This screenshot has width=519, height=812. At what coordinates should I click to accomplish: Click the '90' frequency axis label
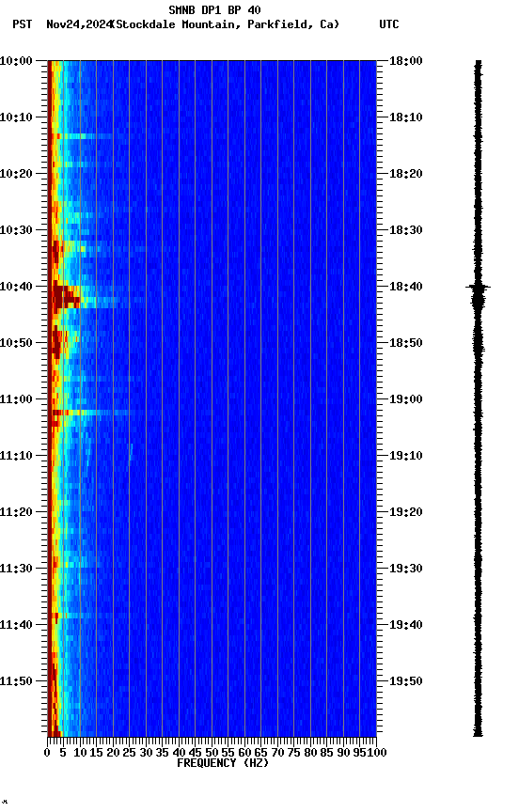coord(343,754)
